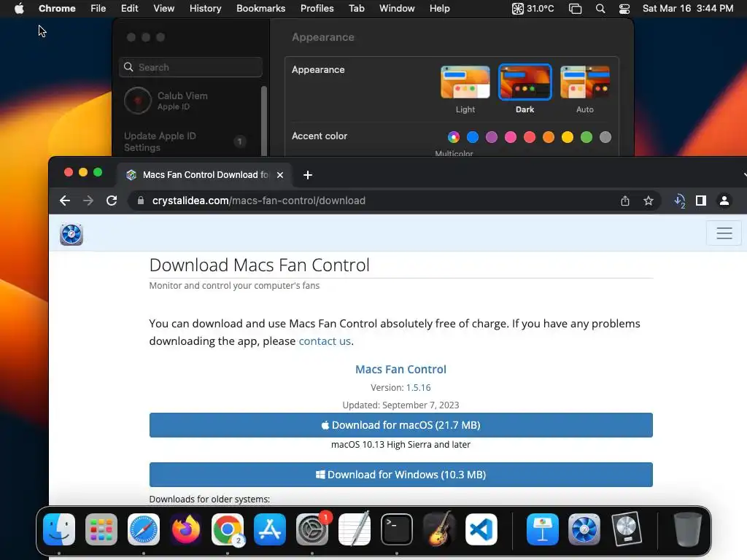Image resolution: width=747 pixels, height=560 pixels.
Task: Reload the current page
Action: point(112,201)
